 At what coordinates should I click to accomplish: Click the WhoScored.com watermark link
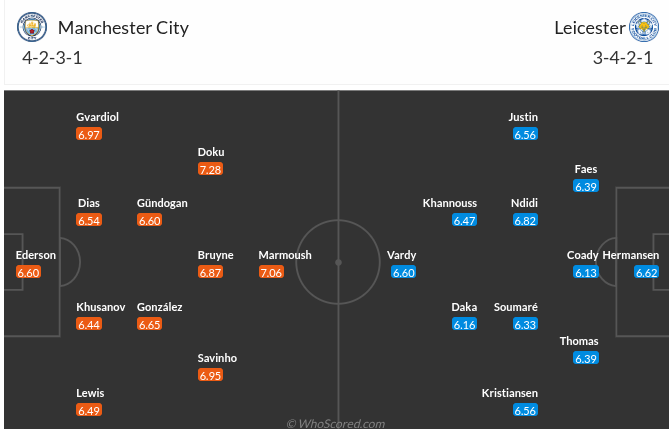coord(335,423)
